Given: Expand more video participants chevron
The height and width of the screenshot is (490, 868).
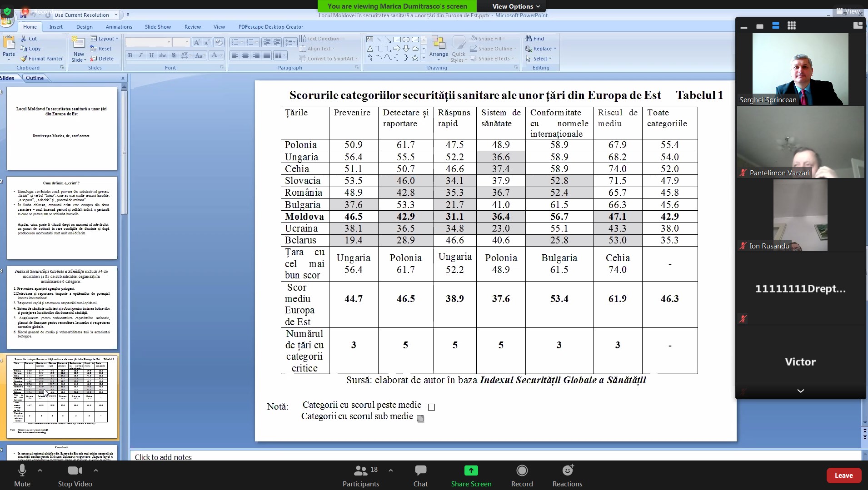Looking at the screenshot, I should click(801, 391).
